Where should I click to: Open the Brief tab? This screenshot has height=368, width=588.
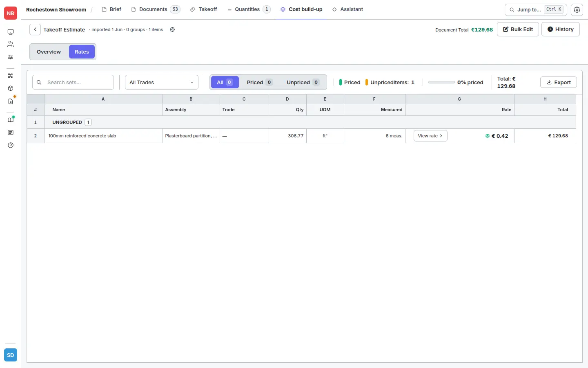pyautogui.click(x=111, y=9)
